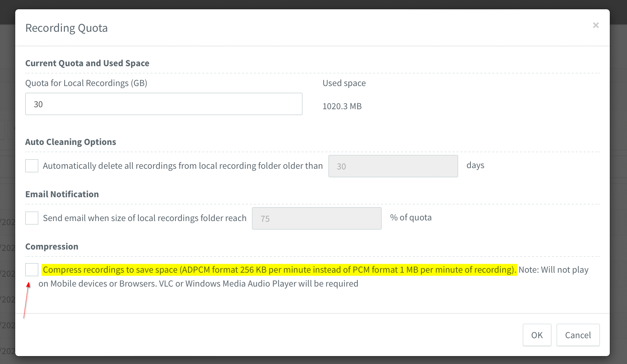This screenshot has width=627, height=364.
Task: Click the 'Recording Quota' dialog title
Action: pos(67,28)
